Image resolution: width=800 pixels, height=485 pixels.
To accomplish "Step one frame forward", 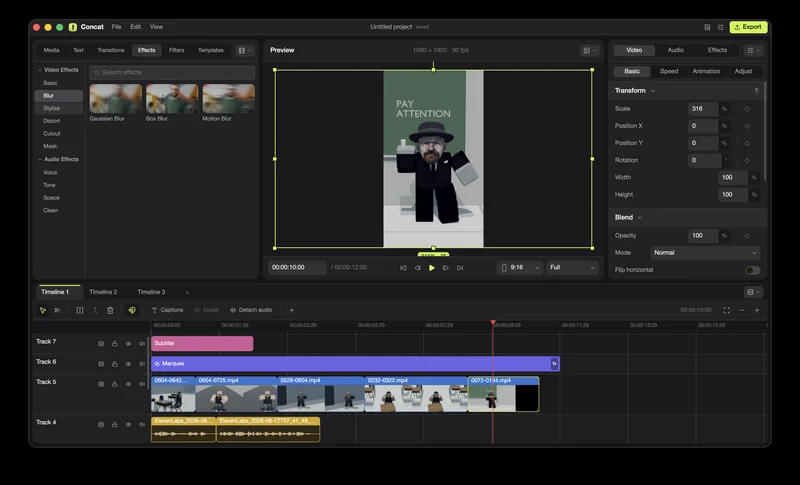I will click(446, 268).
